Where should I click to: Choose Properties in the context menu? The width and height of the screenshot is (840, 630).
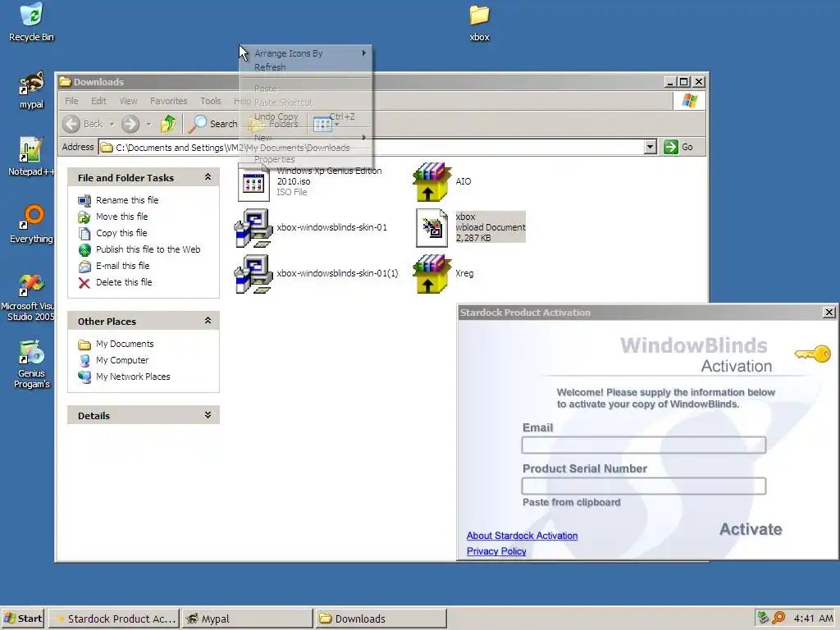[305, 159]
